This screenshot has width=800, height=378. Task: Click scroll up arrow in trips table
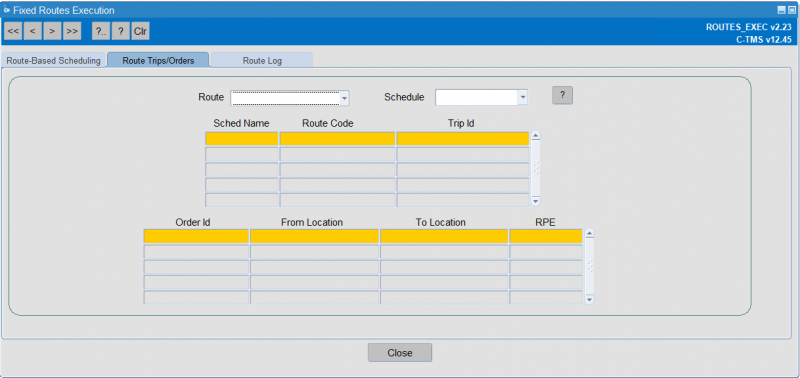pyautogui.click(x=535, y=136)
